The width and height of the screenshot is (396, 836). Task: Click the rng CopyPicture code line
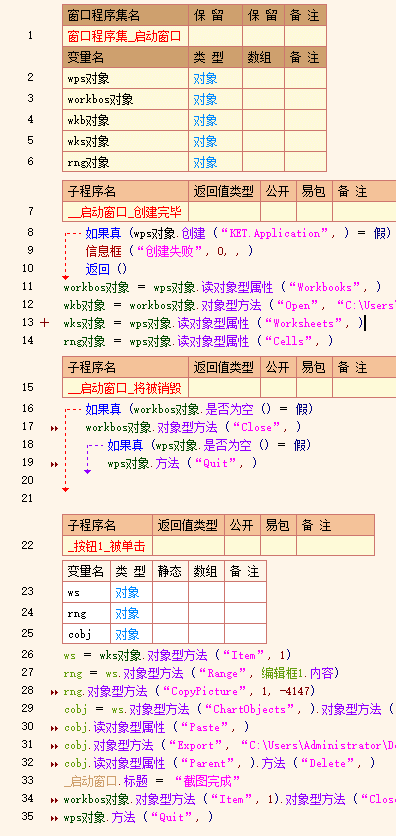tap(190, 691)
